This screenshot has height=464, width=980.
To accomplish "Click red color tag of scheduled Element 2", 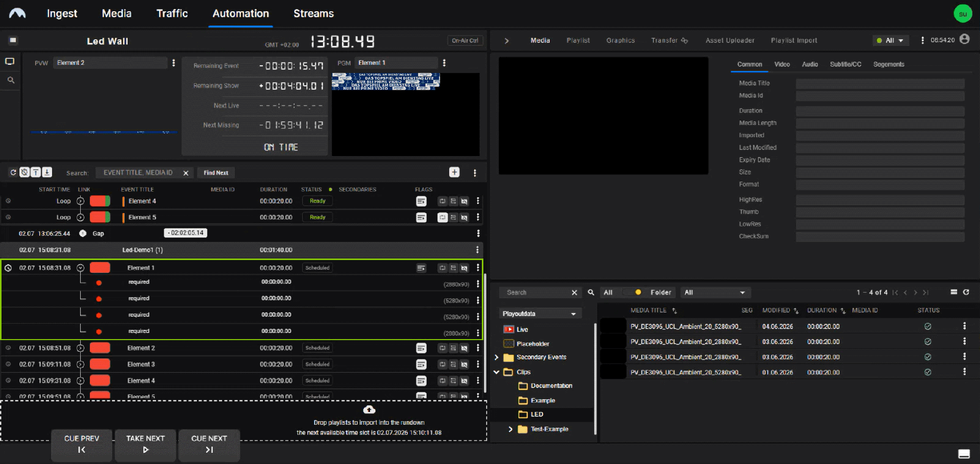I will [x=100, y=348].
